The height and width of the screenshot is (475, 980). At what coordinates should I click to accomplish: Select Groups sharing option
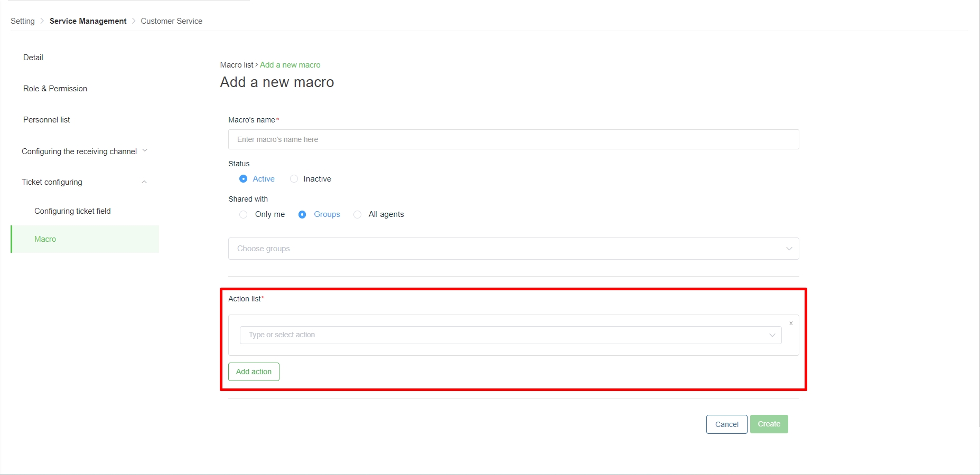(302, 214)
